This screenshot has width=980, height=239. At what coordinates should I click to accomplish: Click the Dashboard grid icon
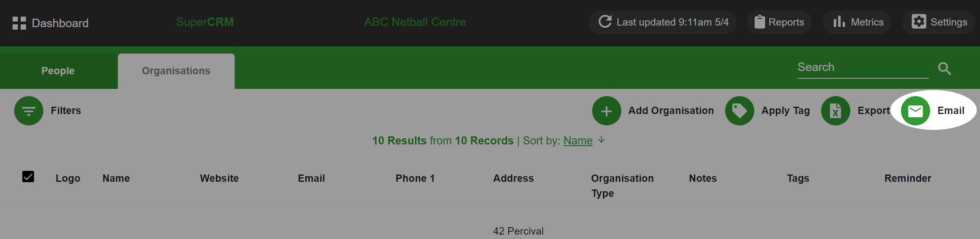coord(19,23)
